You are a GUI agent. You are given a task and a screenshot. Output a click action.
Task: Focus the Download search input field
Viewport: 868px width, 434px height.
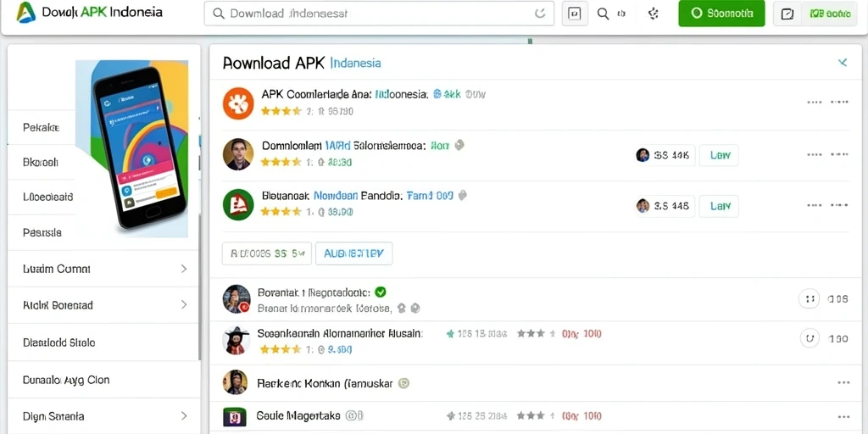[379, 14]
